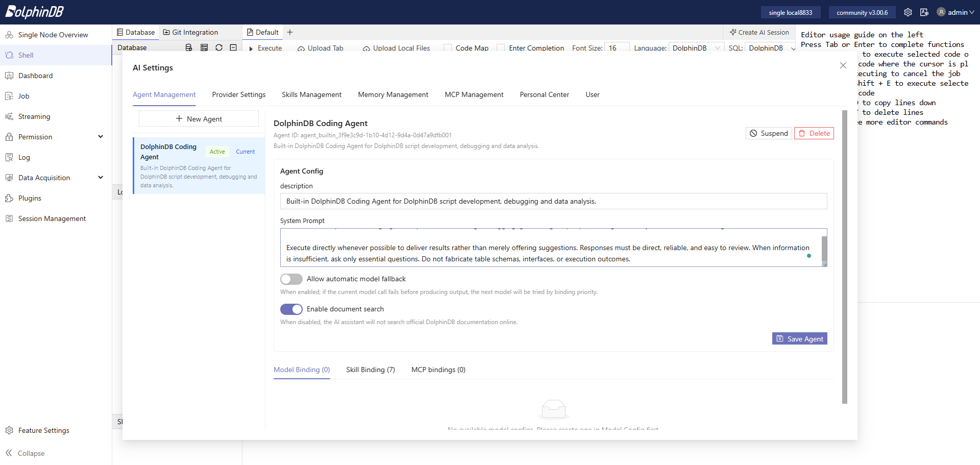Open Plugins via its puzzle icon
The width and height of the screenshot is (980, 465).
[9, 198]
